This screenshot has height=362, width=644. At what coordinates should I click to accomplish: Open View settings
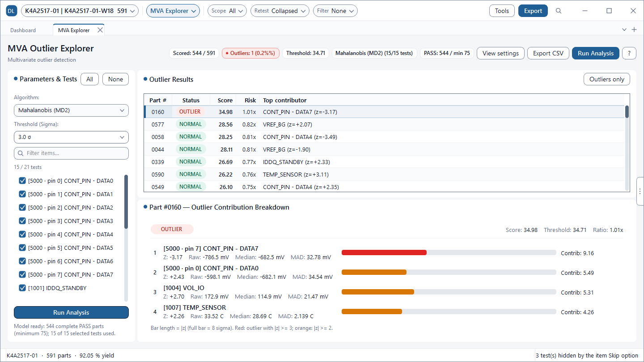click(500, 53)
